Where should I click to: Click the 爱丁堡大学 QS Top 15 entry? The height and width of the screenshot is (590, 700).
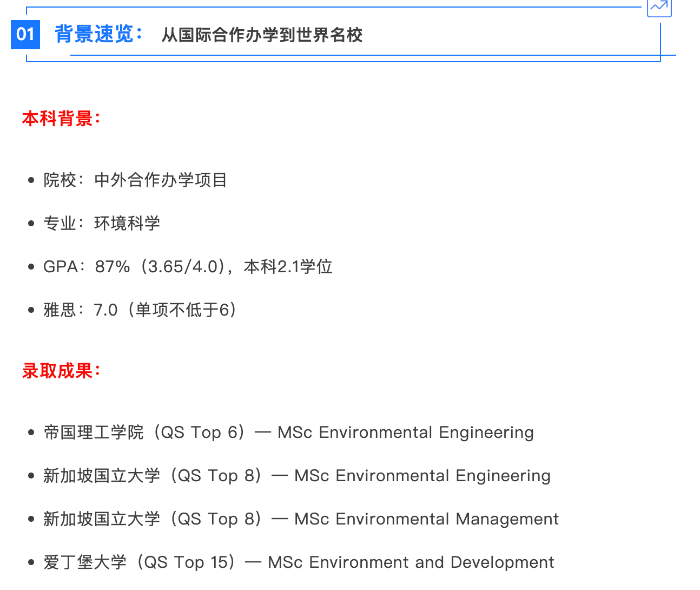pos(299,562)
